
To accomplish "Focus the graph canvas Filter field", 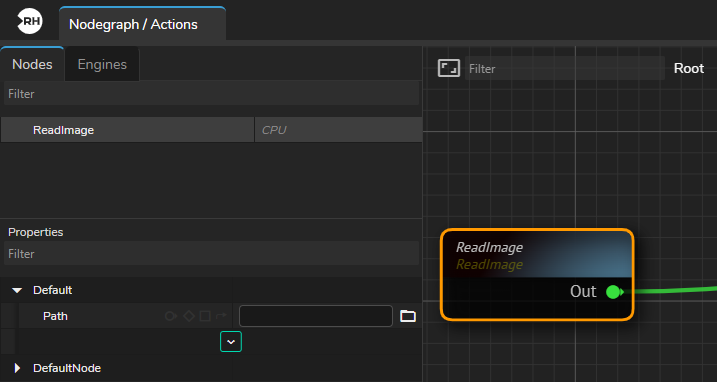I will (565, 69).
